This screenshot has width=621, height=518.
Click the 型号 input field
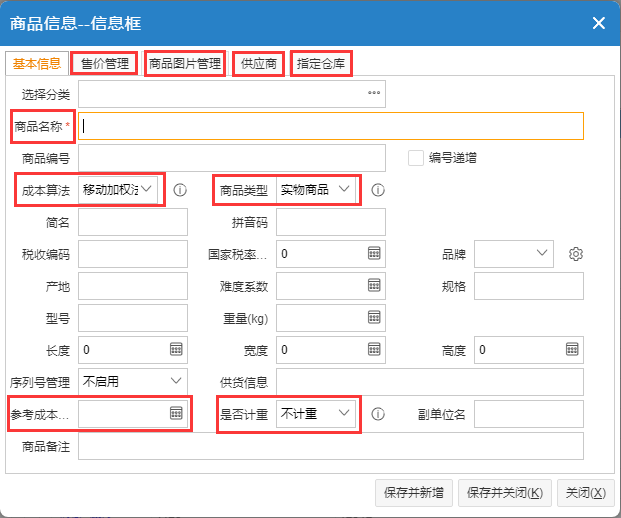(x=133, y=318)
